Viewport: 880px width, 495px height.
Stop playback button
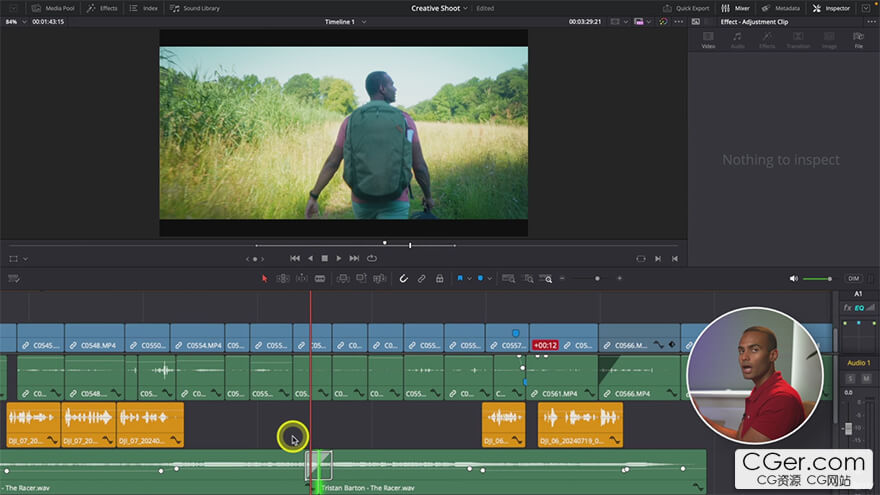click(x=324, y=258)
